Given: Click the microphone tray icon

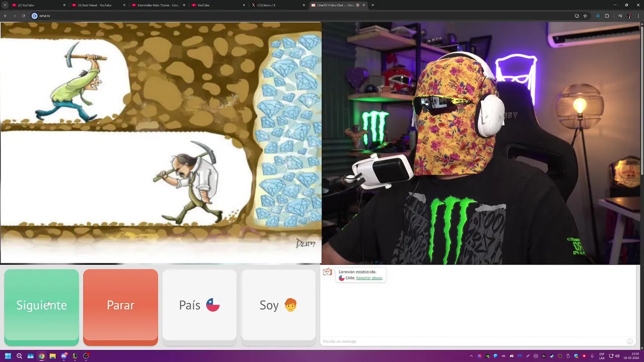Looking at the screenshot, I should (592, 356).
